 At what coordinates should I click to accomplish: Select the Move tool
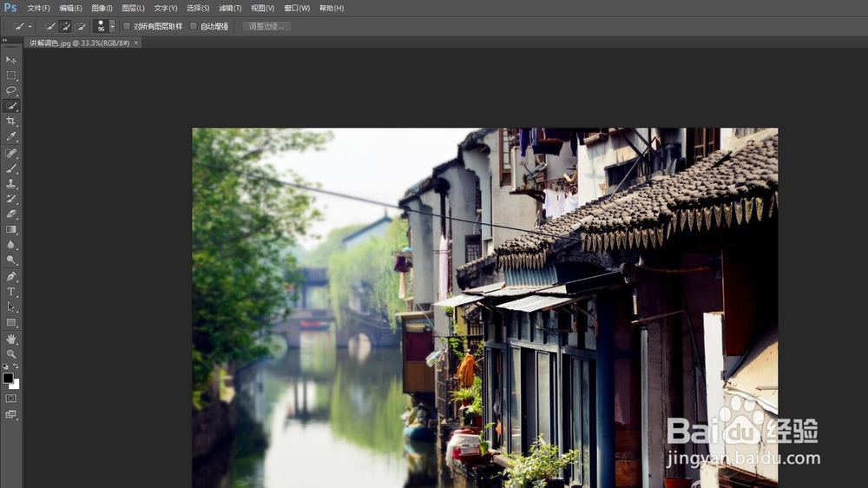[x=11, y=59]
